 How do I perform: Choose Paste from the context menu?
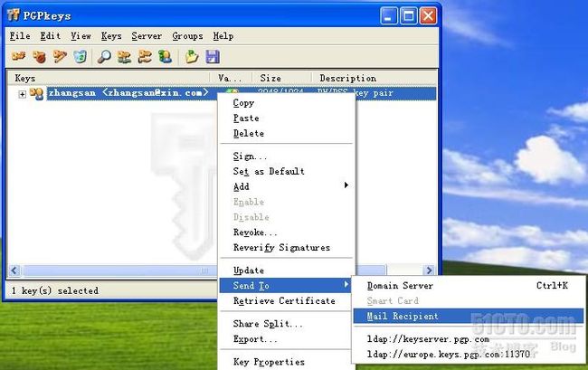point(287,119)
